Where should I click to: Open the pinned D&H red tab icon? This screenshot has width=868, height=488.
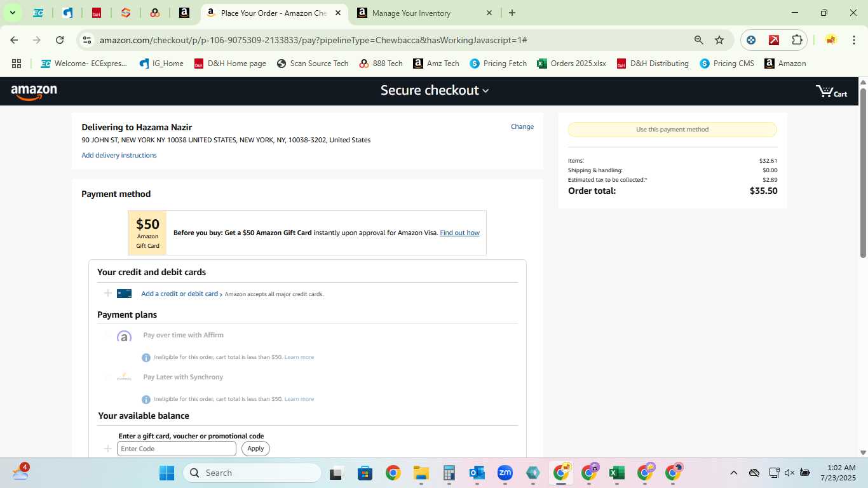[x=97, y=13]
